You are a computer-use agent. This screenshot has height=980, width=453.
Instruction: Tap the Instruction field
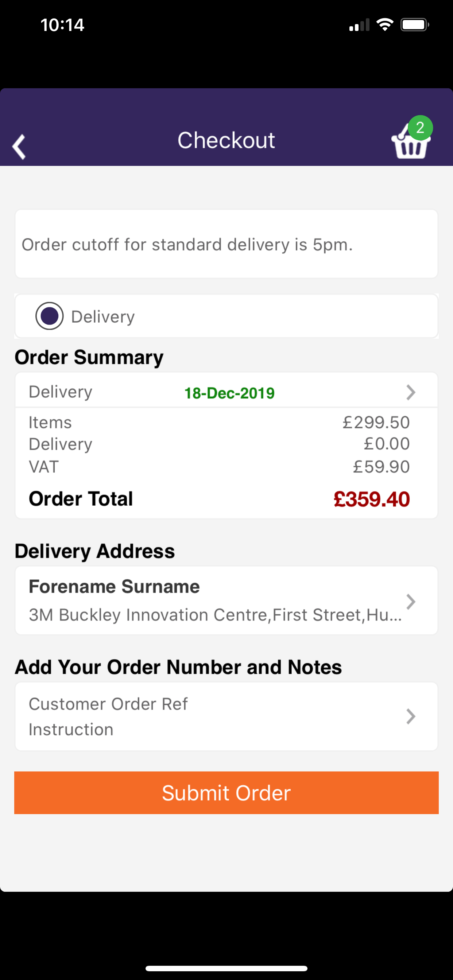(71, 730)
